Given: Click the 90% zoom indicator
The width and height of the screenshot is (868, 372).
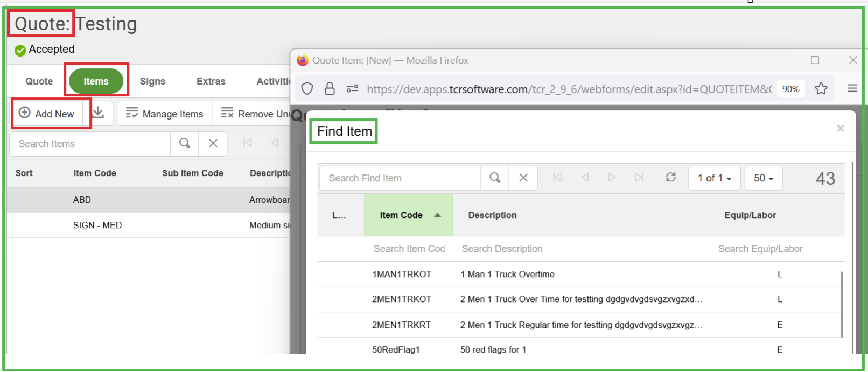Looking at the screenshot, I should coord(790,89).
